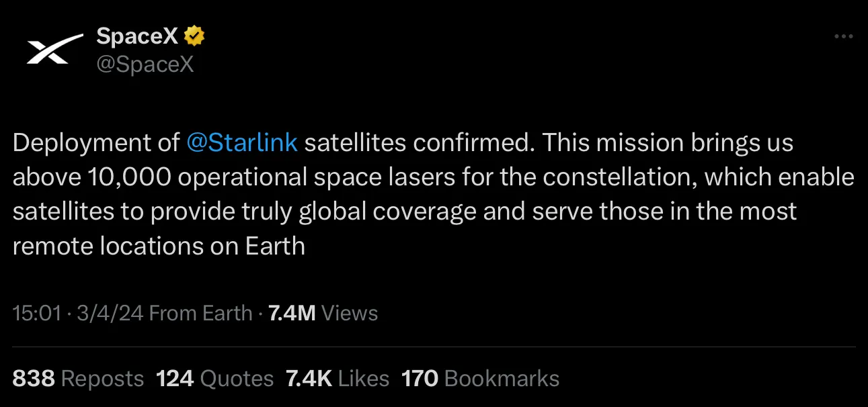Click the @SpaceX handle under the name
Image resolution: width=868 pixels, height=407 pixels.
pyautogui.click(x=145, y=64)
